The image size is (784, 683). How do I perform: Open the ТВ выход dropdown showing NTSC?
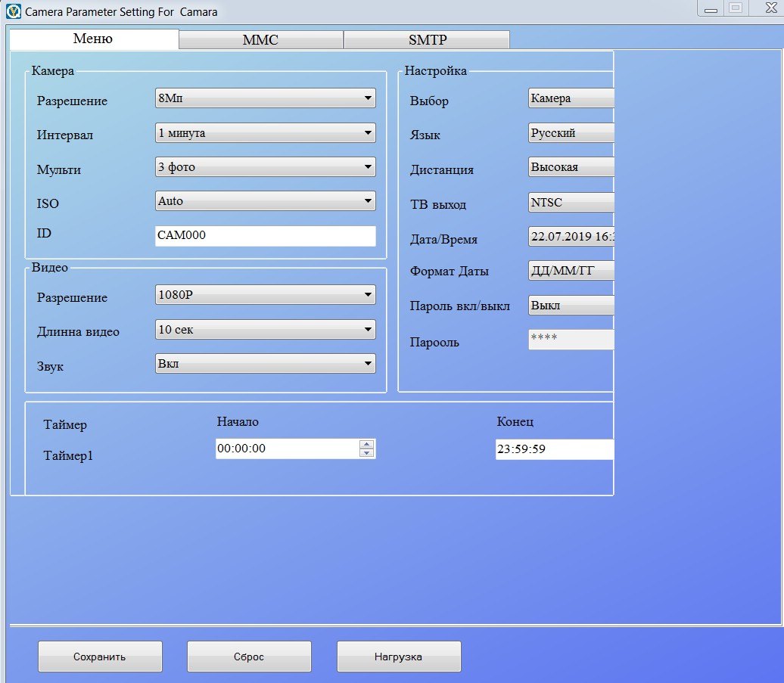point(571,202)
